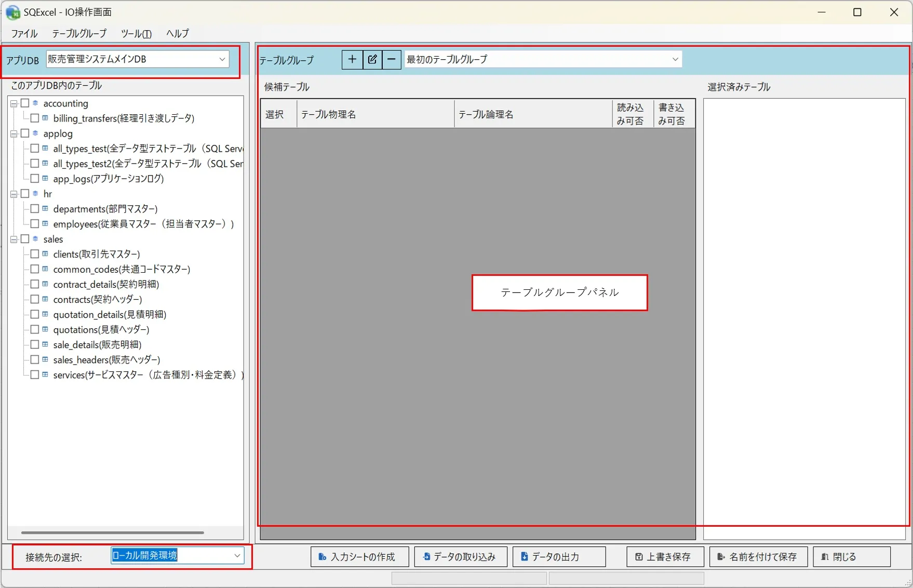913x588 pixels.
Task: Collapse the applog tree node
Action: click(14, 133)
